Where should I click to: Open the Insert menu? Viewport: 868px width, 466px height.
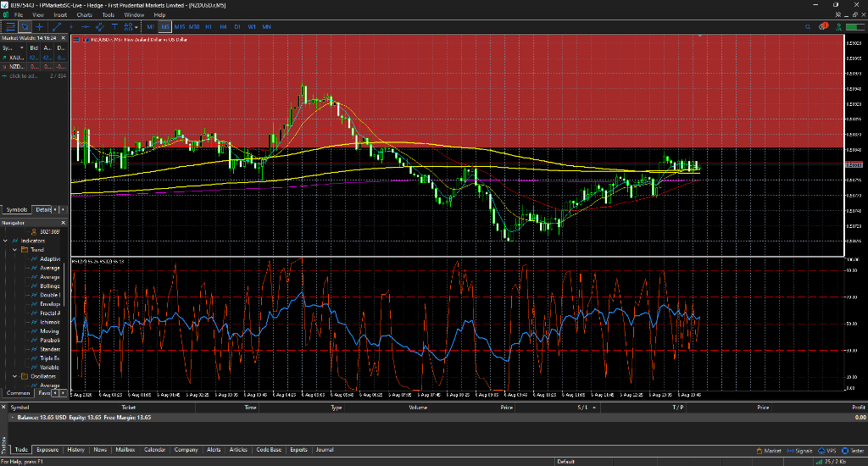tap(60, 15)
